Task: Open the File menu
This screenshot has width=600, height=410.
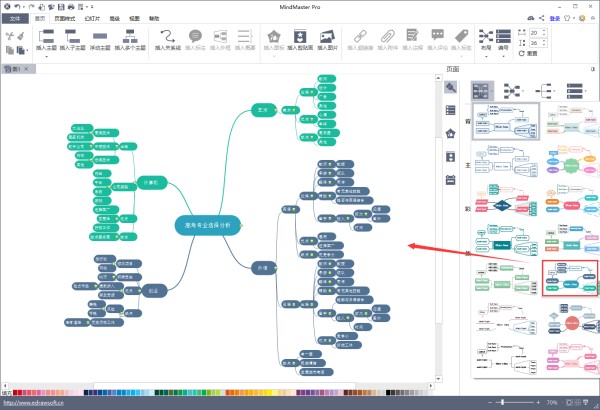Action: pyautogui.click(x=15, y=18)
